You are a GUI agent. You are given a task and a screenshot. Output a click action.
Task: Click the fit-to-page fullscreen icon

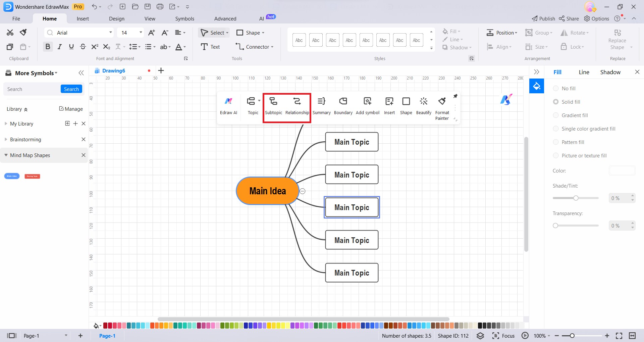point(619,336)
